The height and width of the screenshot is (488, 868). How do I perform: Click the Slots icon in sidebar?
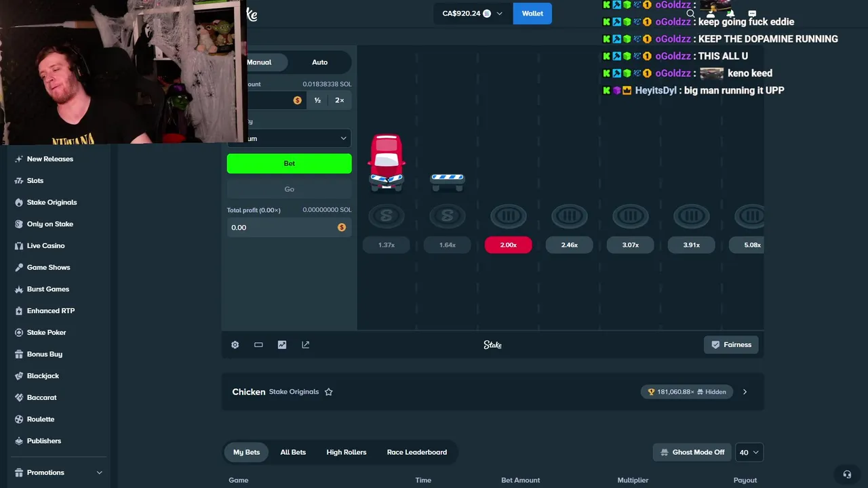coord(19,180)
